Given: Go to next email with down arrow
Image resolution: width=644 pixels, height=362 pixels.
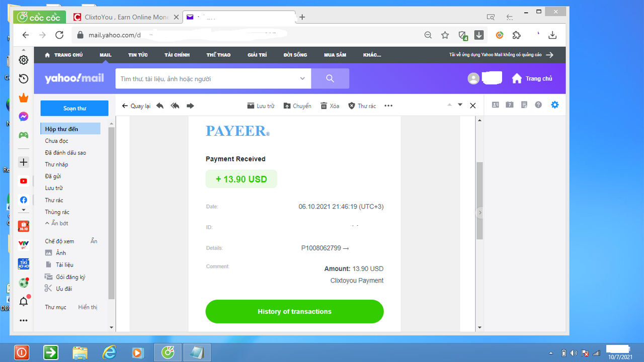Looking at the screenshot, I should (x=460, y=105).
